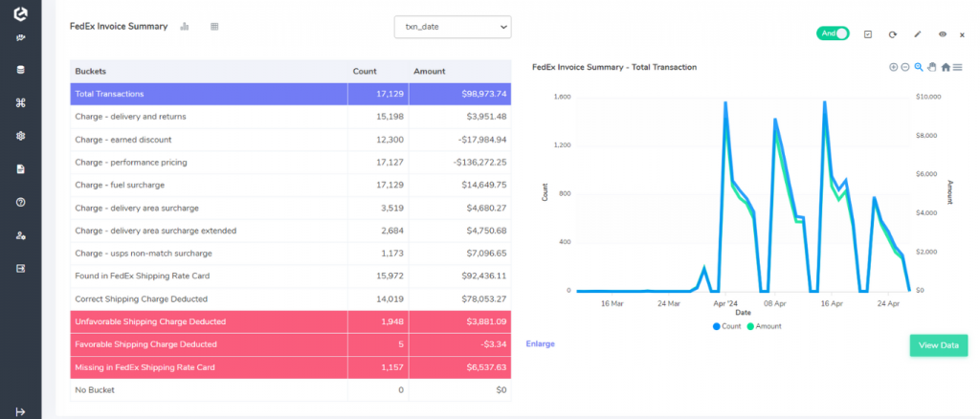
Task: Click the pencil edit icon
Action: [x=918, y=34]
